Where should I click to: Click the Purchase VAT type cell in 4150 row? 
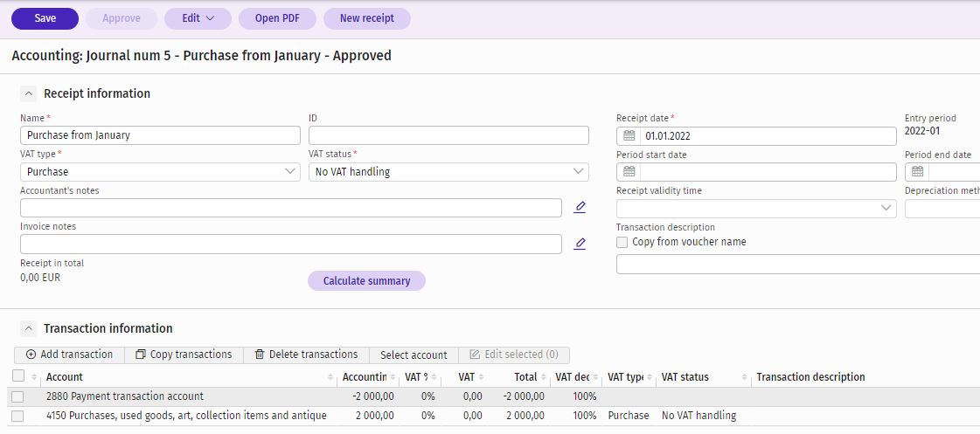pos(628,416)
